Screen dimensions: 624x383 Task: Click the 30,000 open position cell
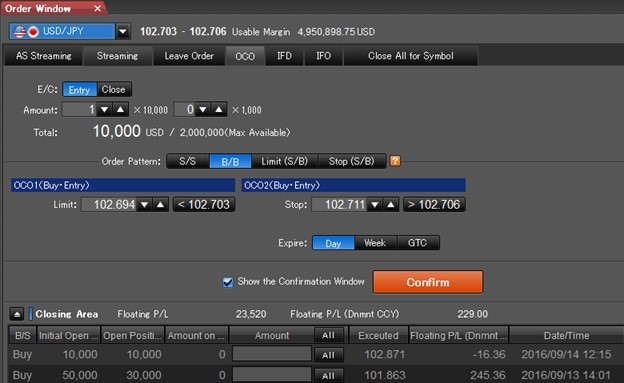(x=144, y=375)
